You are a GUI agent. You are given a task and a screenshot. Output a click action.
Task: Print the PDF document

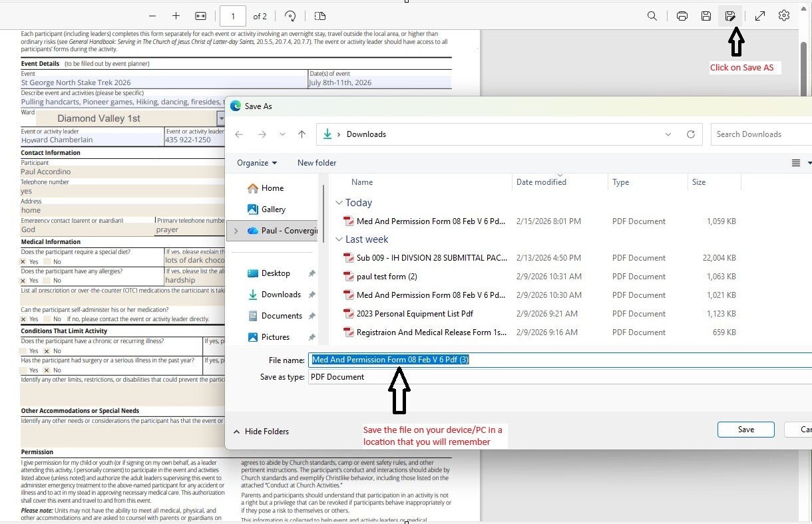pyautogui.click(x=682, y=16)
